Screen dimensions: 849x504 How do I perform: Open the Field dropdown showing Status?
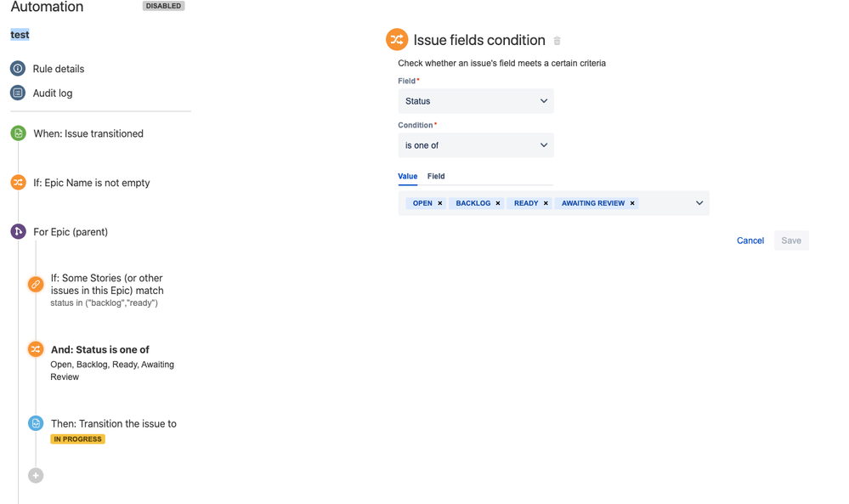(x=476, y=101)
